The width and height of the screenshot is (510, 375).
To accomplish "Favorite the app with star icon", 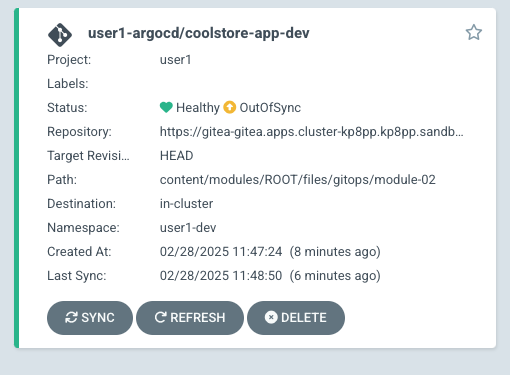I will pyautogui.click(x=474, y=33).
